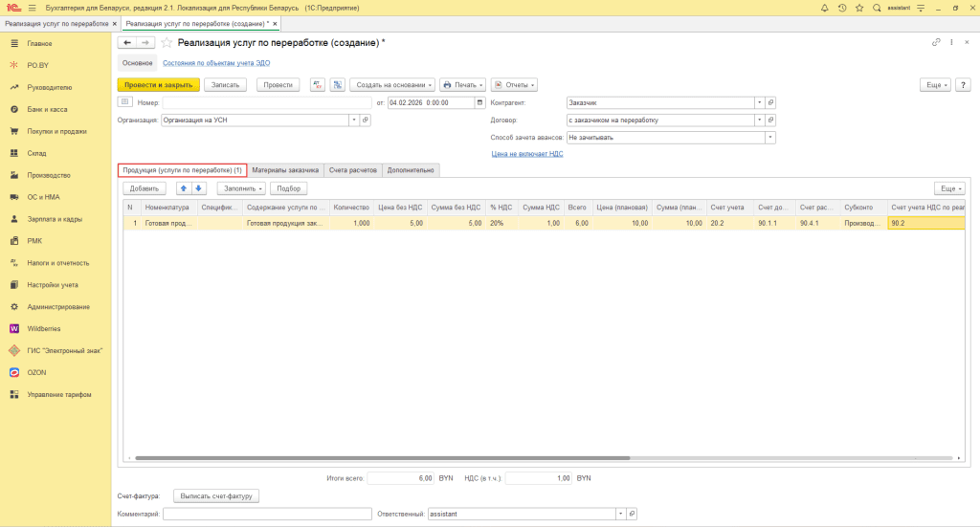Open the Заполнить dropdown above the table

tap(241, 188)
